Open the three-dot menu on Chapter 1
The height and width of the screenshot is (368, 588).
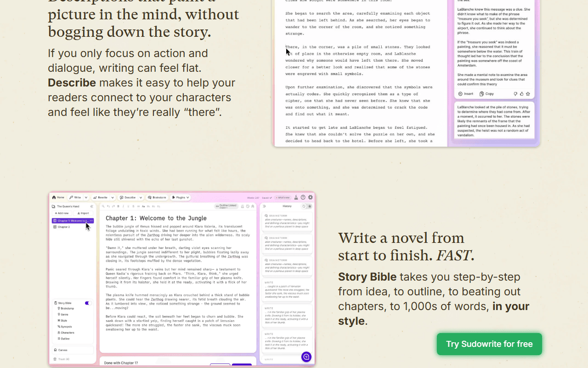pyautogui.click(x=91, y=221)
